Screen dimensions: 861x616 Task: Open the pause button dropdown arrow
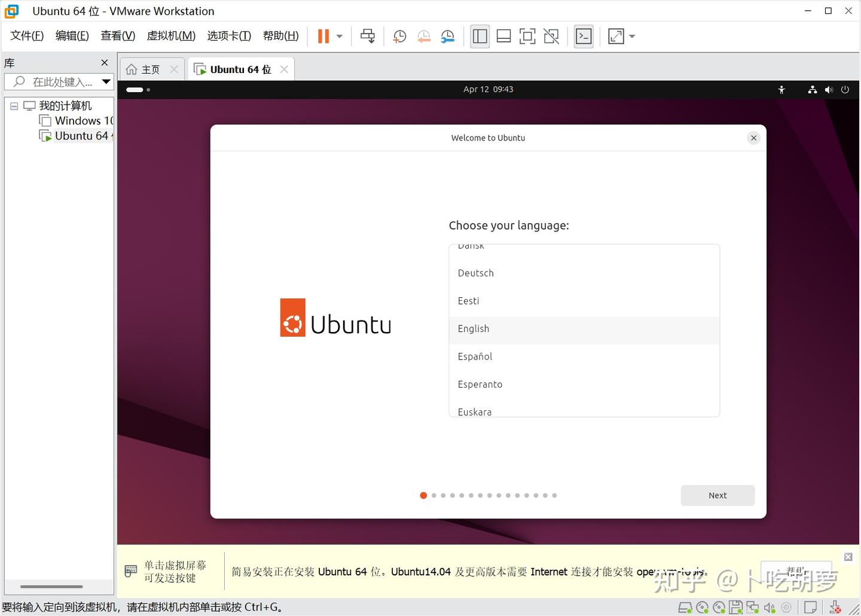click(x=339, y=36)
